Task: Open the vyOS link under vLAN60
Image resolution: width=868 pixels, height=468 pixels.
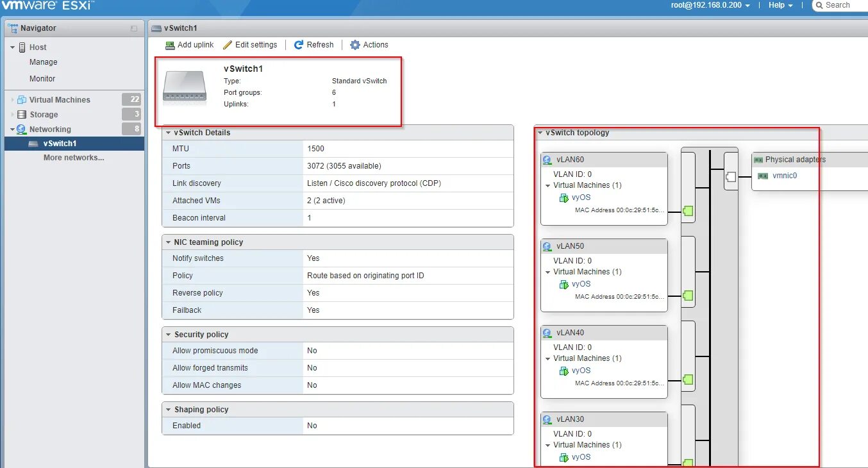Action: [581, 197]
